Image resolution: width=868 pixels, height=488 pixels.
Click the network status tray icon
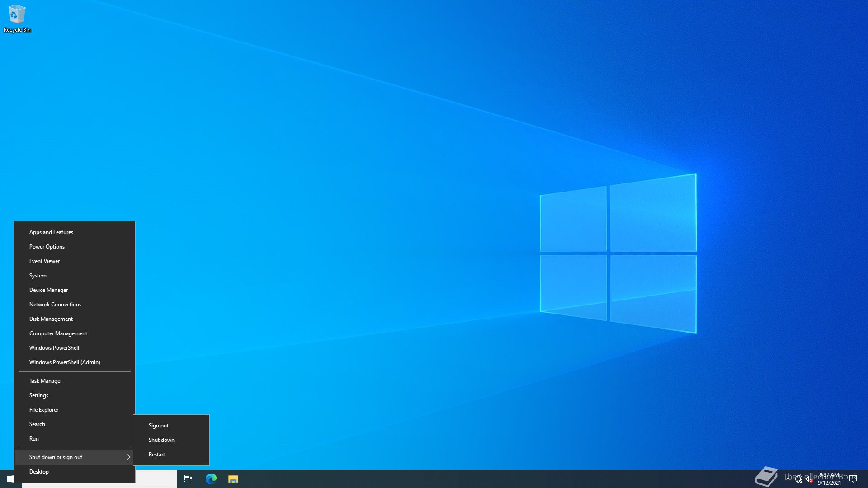[799, 479]
